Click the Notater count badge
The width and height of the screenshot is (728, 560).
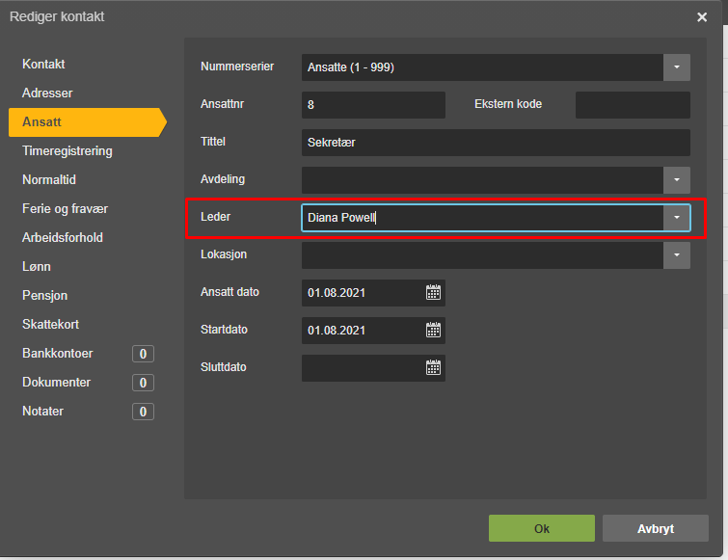[143, 412]
